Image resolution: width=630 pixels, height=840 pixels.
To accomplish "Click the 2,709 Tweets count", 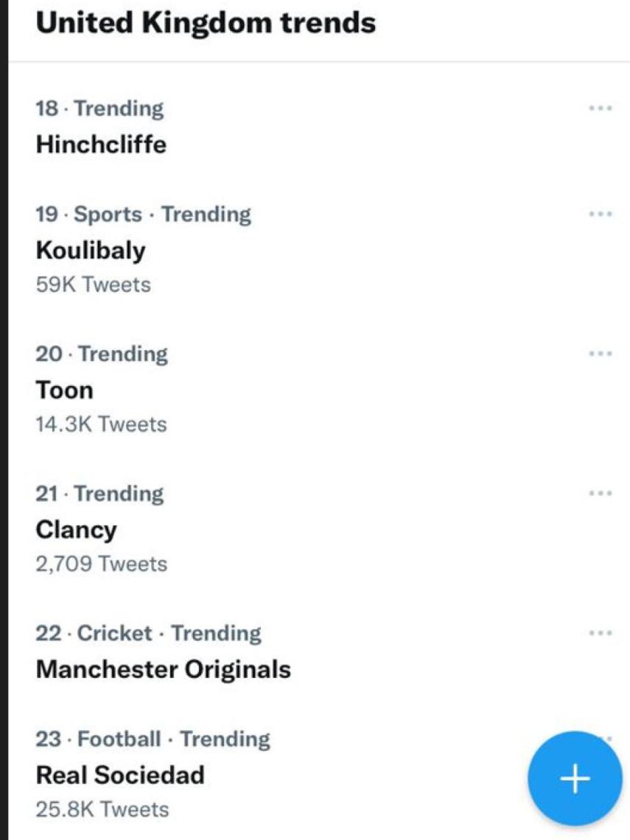I will (x=101, y=564).
